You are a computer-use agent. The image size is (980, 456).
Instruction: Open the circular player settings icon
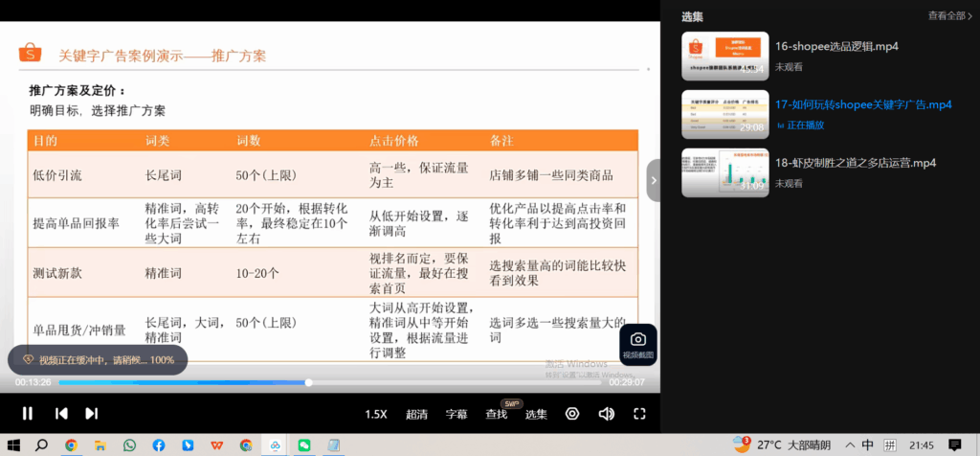point(572,414)
